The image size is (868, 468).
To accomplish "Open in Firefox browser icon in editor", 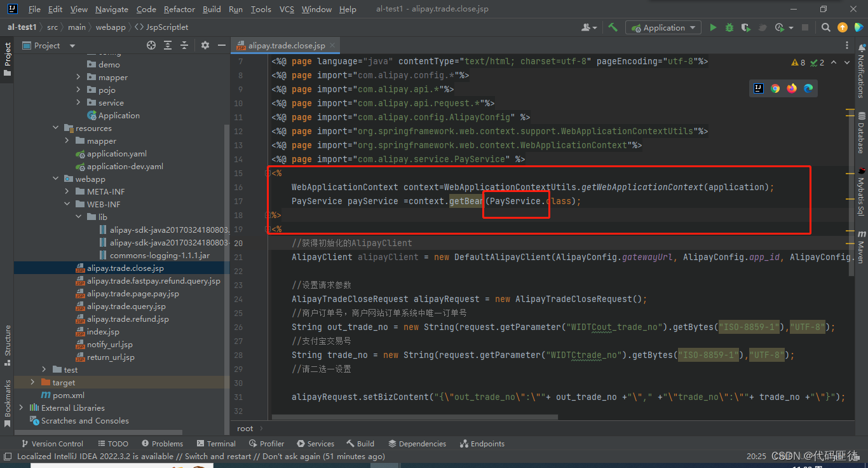I will click(x=792, y=88).
